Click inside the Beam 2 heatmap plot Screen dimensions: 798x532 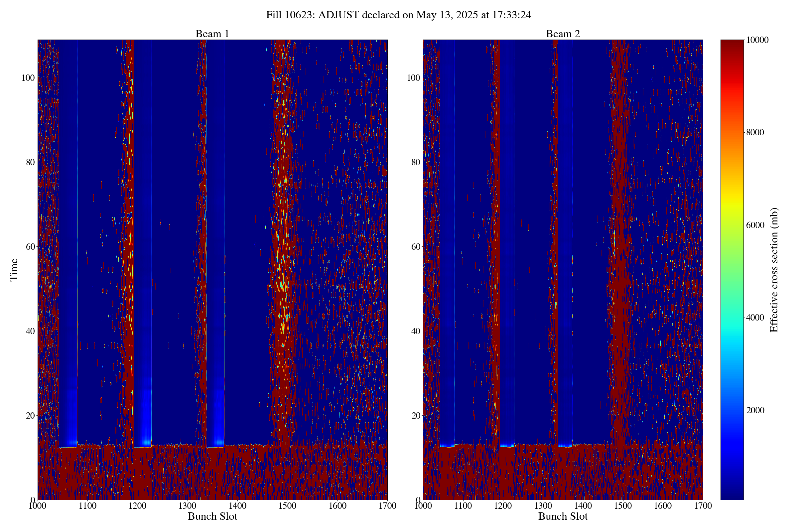point(563,270)
